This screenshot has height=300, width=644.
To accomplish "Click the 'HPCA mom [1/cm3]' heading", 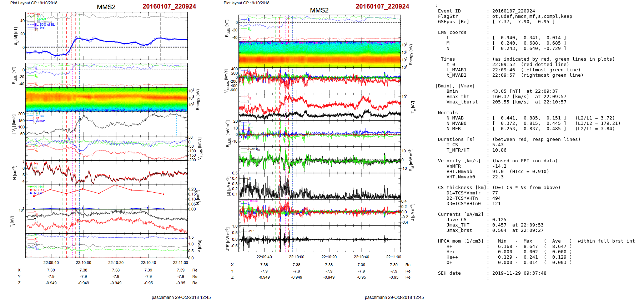I will (x=461, y=241).
